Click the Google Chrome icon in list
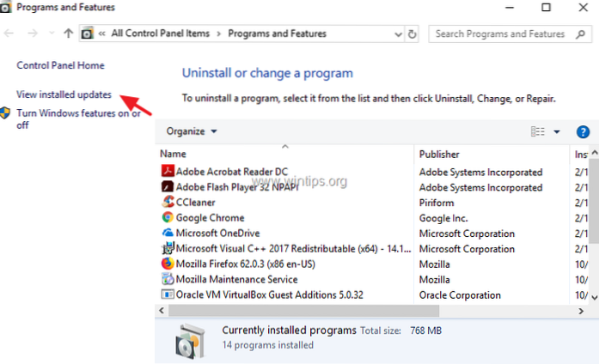This screenshot has width=599, height=364. (168, 218)
